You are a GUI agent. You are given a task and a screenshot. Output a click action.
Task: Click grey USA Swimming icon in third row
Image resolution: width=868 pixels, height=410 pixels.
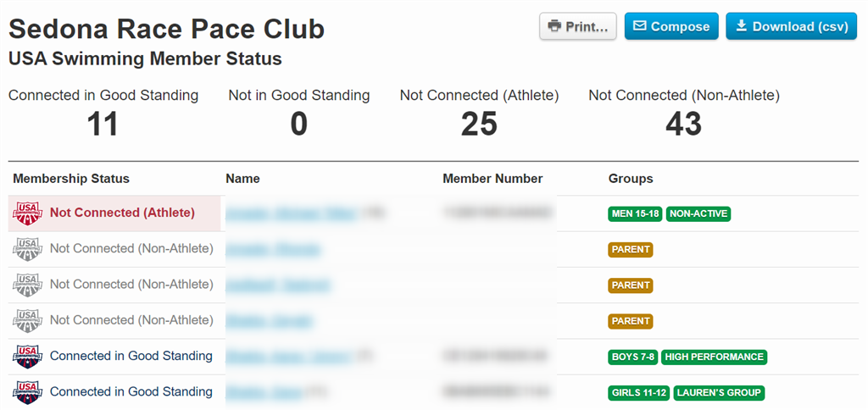pos(27,285)
